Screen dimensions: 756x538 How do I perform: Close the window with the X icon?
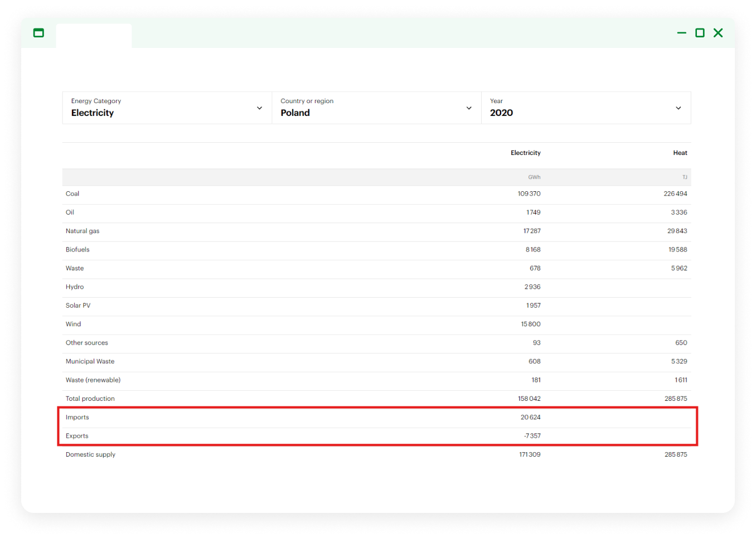click(x=718, y=33)
